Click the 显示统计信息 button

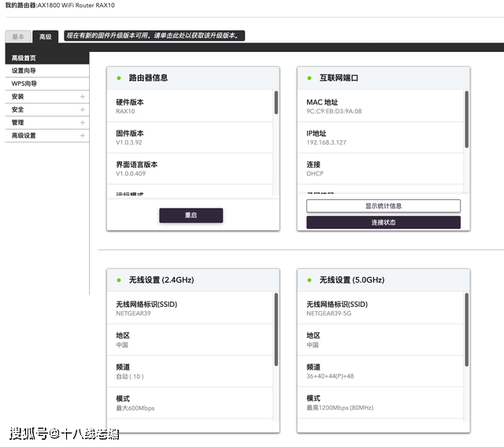coord(383,205)
